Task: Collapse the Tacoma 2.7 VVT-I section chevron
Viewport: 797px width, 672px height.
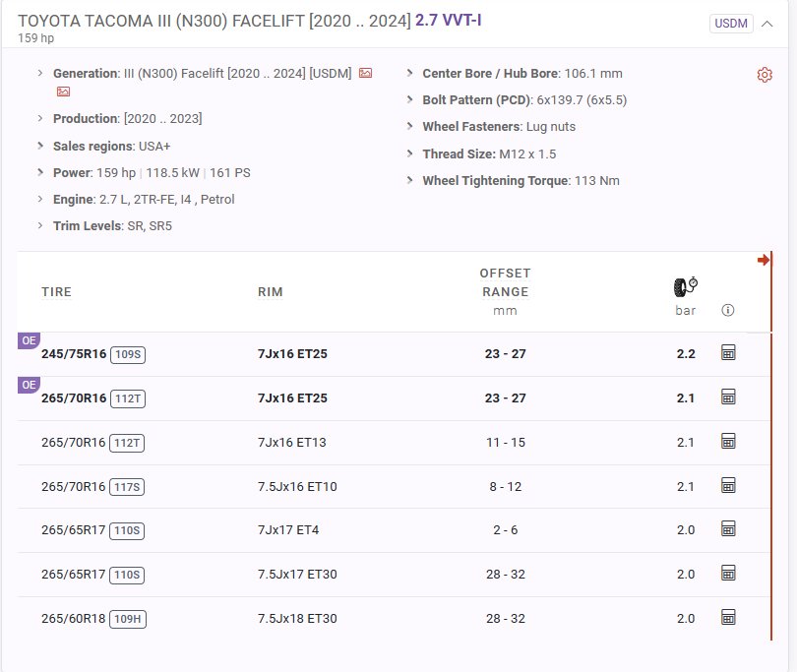Action: (x=767, y=24)
